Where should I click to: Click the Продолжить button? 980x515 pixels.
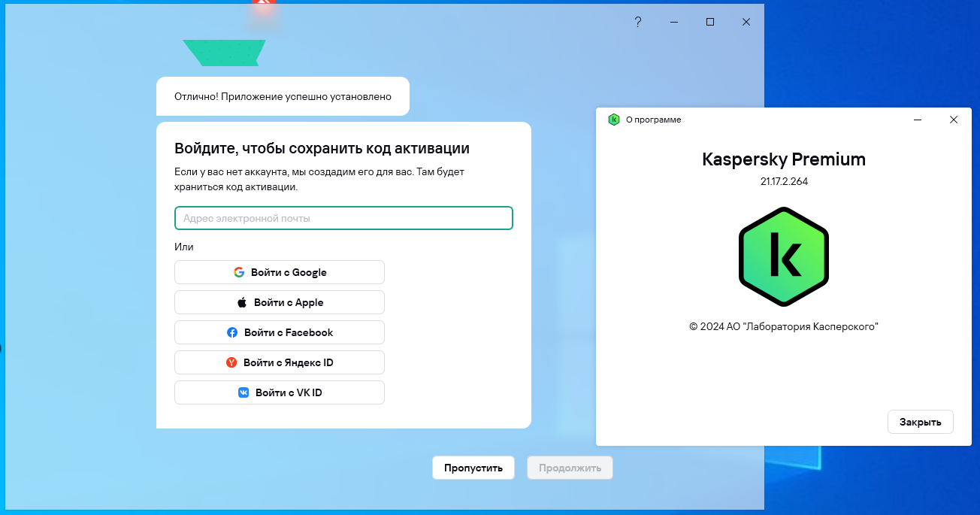coord(570,468)
